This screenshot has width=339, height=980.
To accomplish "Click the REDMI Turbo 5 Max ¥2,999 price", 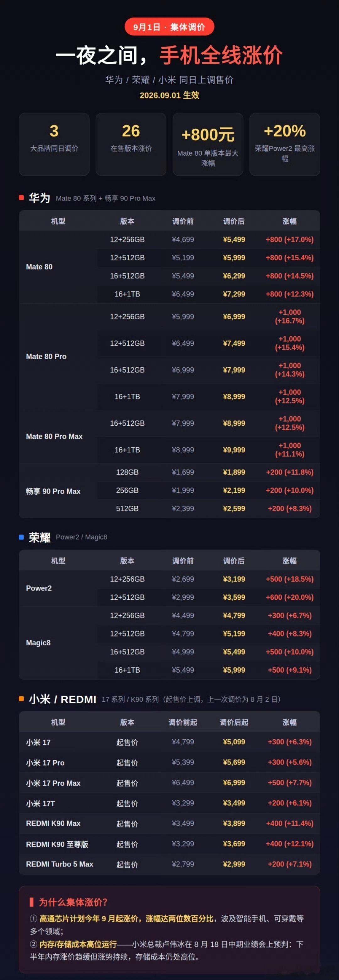I will (234, 864).
